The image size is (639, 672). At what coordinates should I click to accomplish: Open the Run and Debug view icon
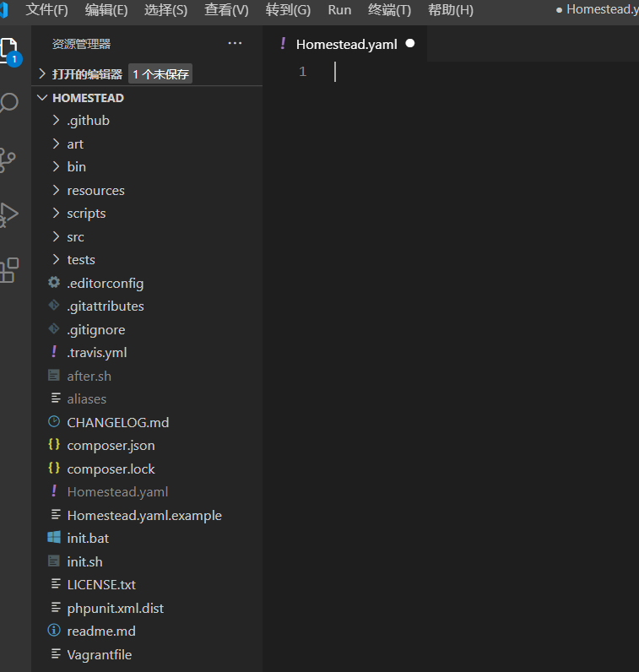[x=9, y=214]
